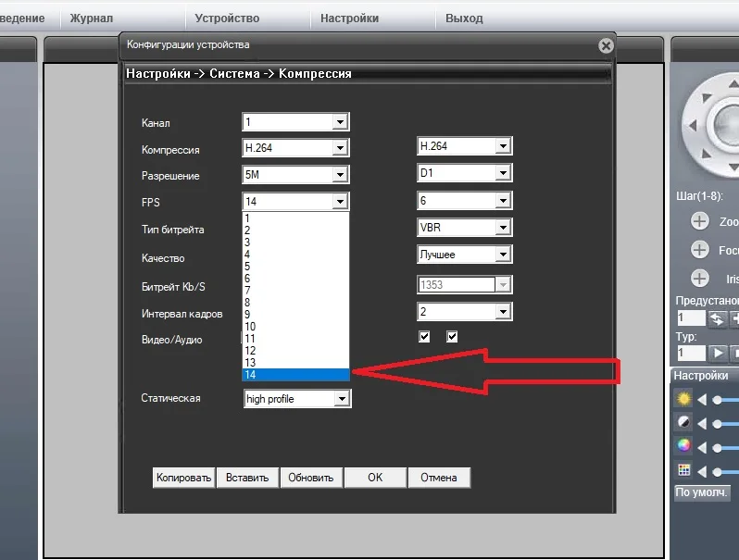Click the hue slider handle
Screen dimensions: 739x560
pyautogui.click(x=718, y=471)
